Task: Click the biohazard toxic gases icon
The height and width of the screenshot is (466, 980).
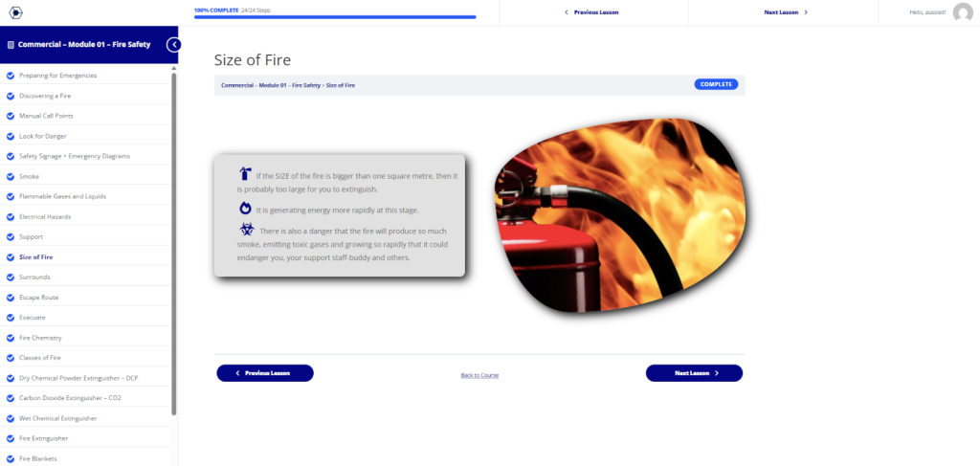Action: coord(247,229)
